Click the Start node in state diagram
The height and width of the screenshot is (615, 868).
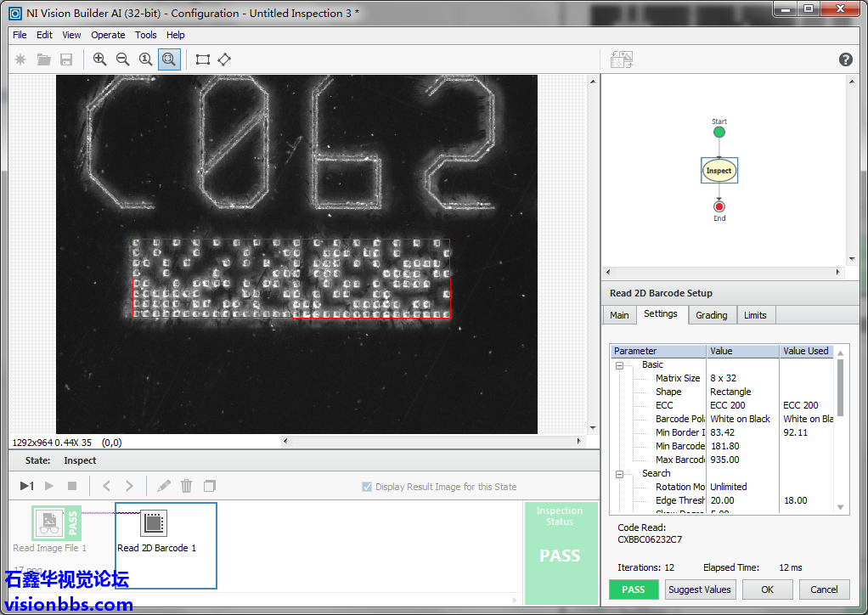tap(719, 133)
